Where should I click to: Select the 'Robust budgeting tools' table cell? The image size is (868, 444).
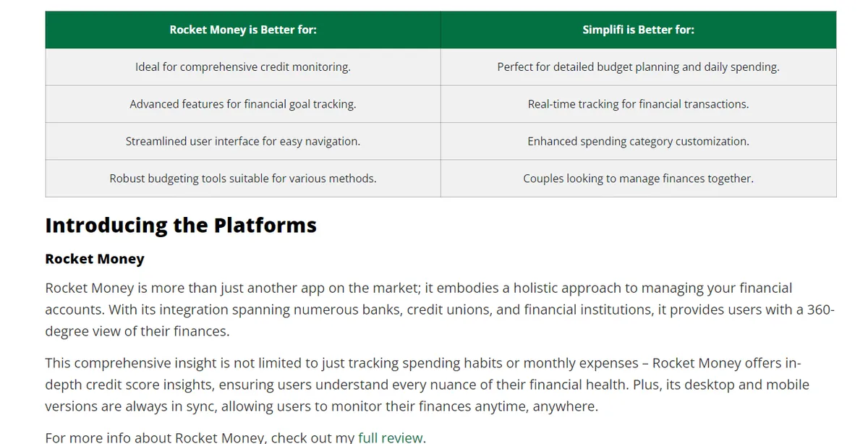[243, 179]
